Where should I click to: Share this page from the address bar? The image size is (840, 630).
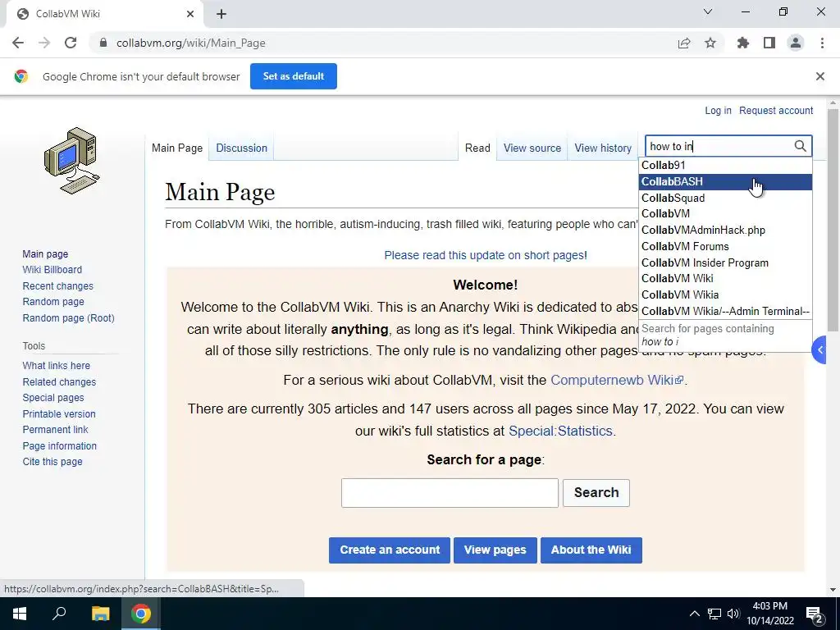[x=684, y=43]
